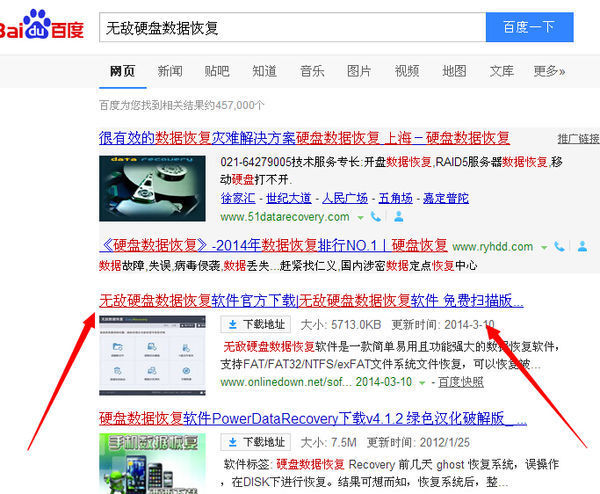This screenshot has height=494, width=600.
Task: Switch to the 视频 tab
Action: click(x=407, y=71)
